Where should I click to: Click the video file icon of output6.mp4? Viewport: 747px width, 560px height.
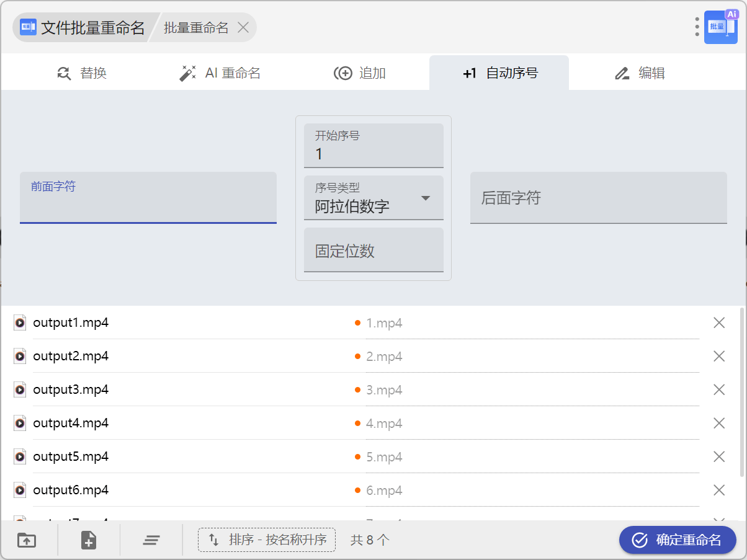point(20,490)
